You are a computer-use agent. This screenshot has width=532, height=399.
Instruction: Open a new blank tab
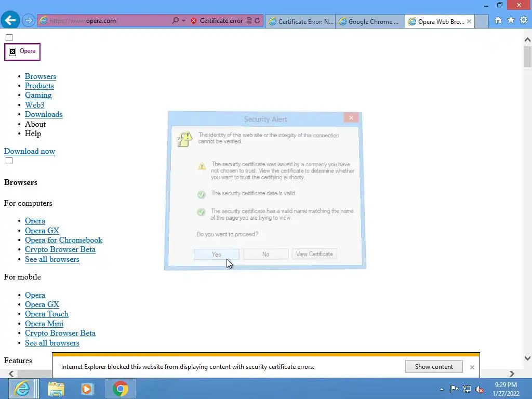pyautogui.click(x=482, y=21)
